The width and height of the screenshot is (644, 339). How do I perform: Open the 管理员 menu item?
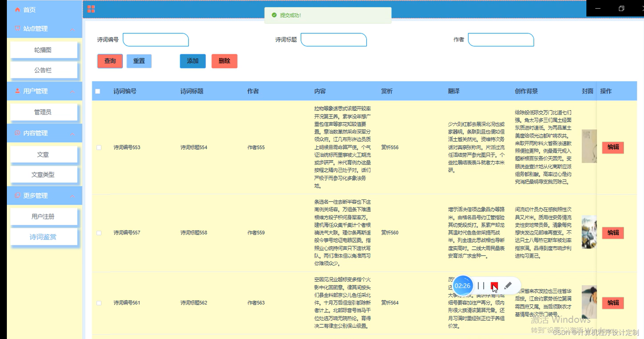pos(44,112)
